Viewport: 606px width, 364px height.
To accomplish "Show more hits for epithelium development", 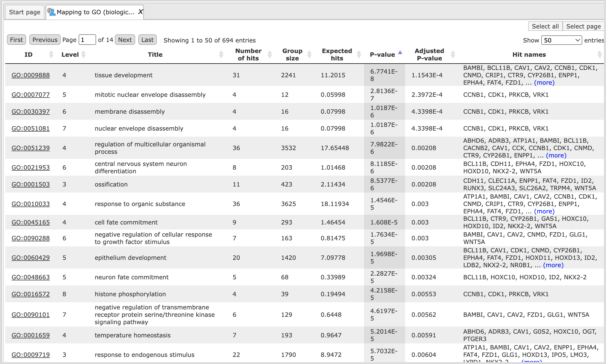I will [x=553, y=265].
